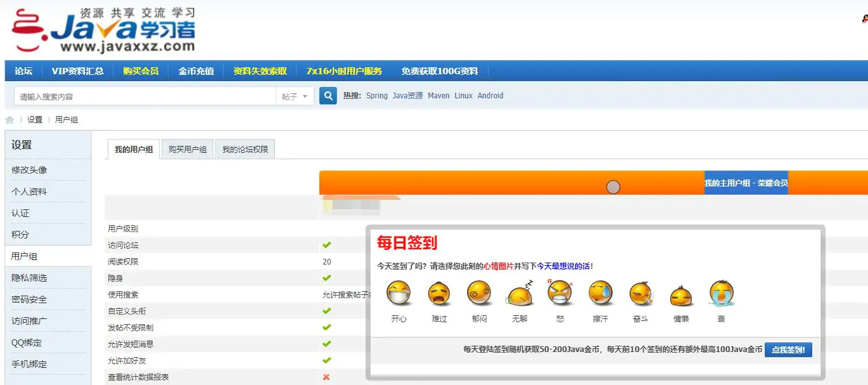Click the green check for 发帖不受限制

click(327, 327)
